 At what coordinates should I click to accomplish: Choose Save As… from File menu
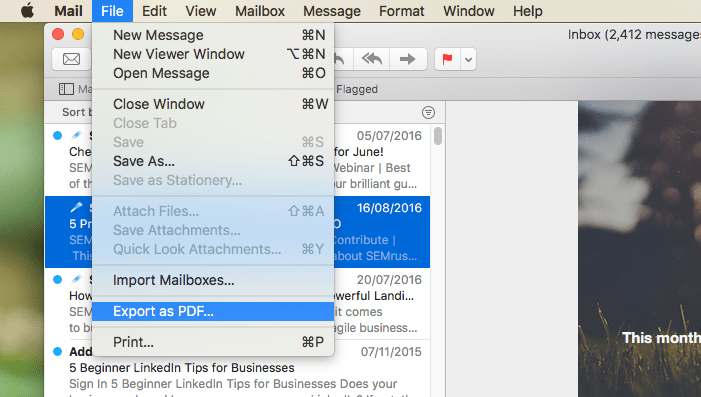pos(213,161)
